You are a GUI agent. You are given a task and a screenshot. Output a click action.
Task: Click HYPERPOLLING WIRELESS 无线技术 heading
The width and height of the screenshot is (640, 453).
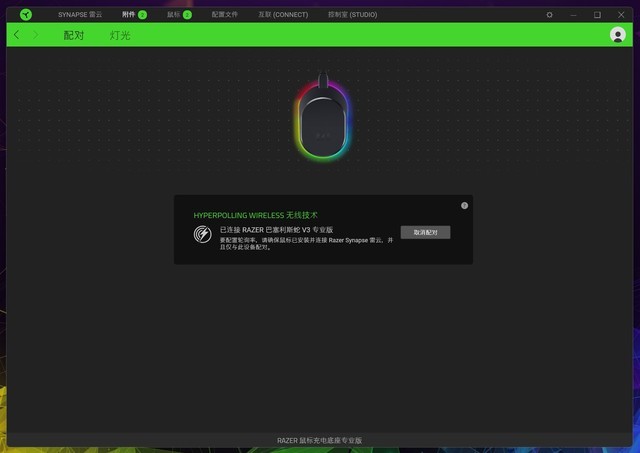tap(256, 215)
